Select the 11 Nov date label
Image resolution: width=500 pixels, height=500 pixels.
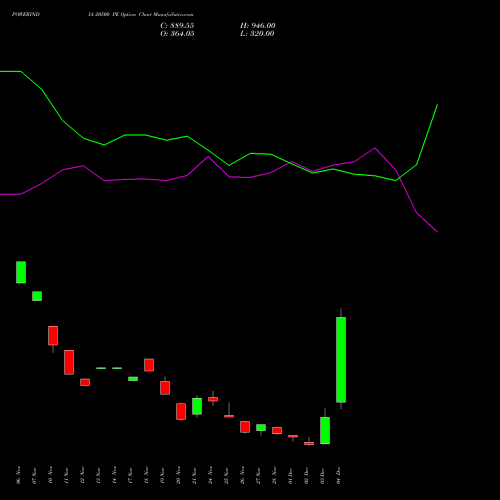66,475
